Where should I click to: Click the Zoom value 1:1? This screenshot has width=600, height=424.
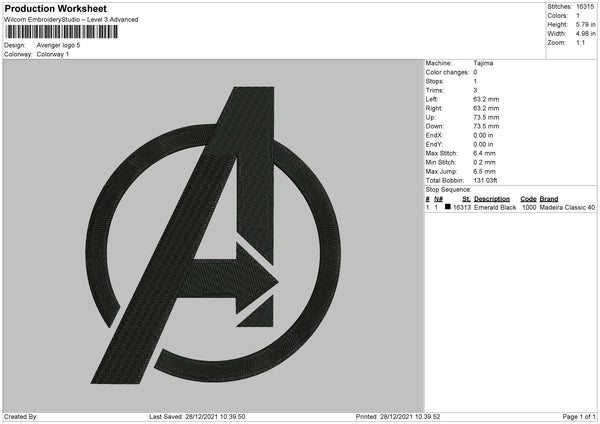pyautogui.click(x=580, y=42)
